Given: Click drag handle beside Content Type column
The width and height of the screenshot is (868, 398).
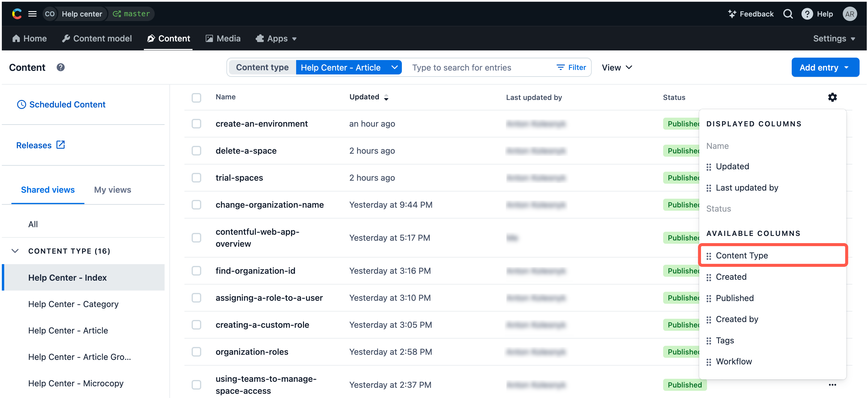Looking at the screenshot, I should click(709, 256).
